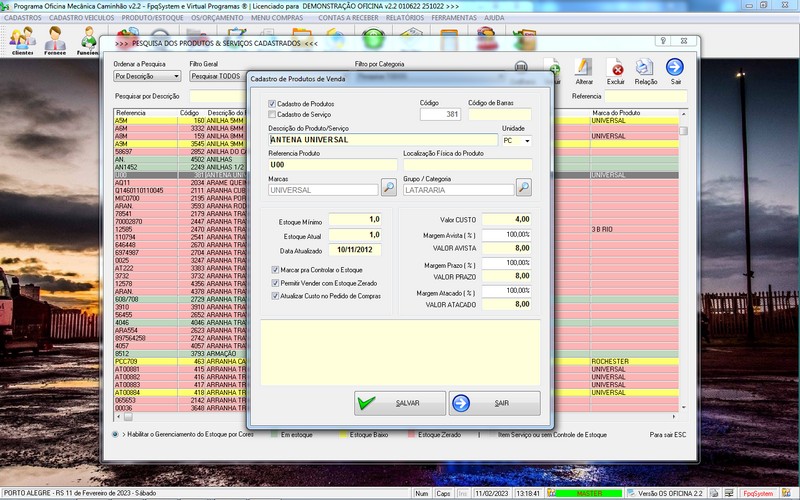Screen dimensions: 800x500
Task: Toggle Atualizar Custo no Pedido de Compras
Action: [x=276, y=296]
